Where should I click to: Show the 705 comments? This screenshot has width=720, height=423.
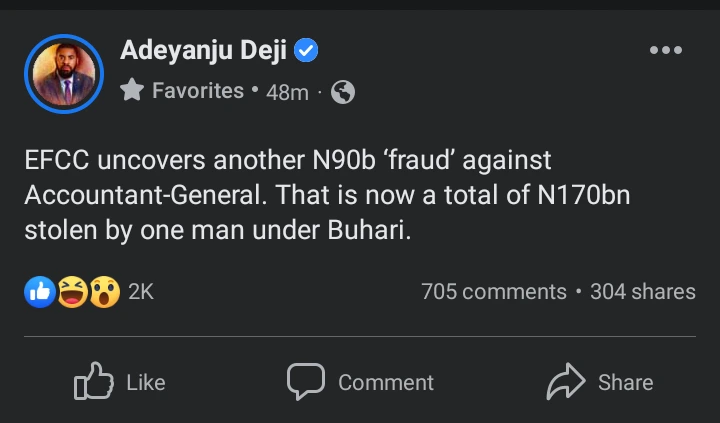point(494,292)
